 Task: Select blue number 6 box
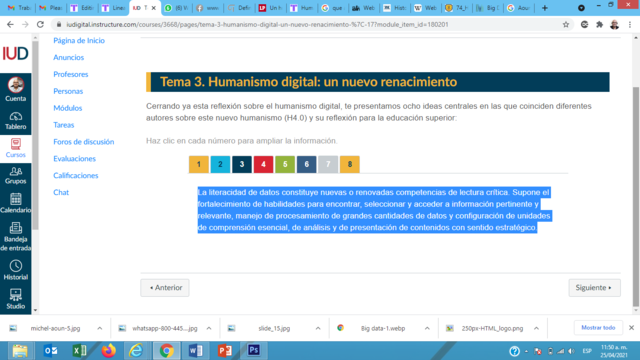coord(307,164)
